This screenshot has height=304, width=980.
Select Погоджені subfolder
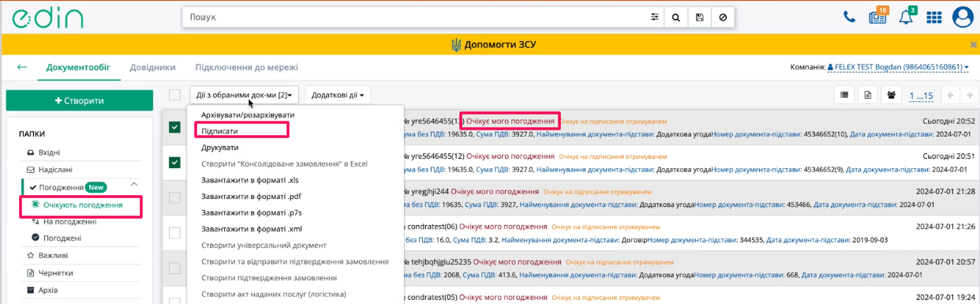[x=62, y=238]
